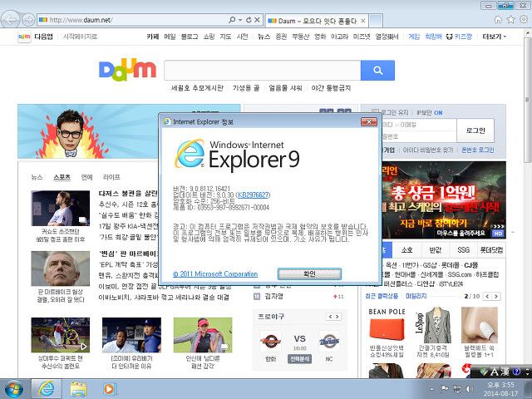
Task: Open 지도 in the Daum top menu
Action: pos(225,37)
